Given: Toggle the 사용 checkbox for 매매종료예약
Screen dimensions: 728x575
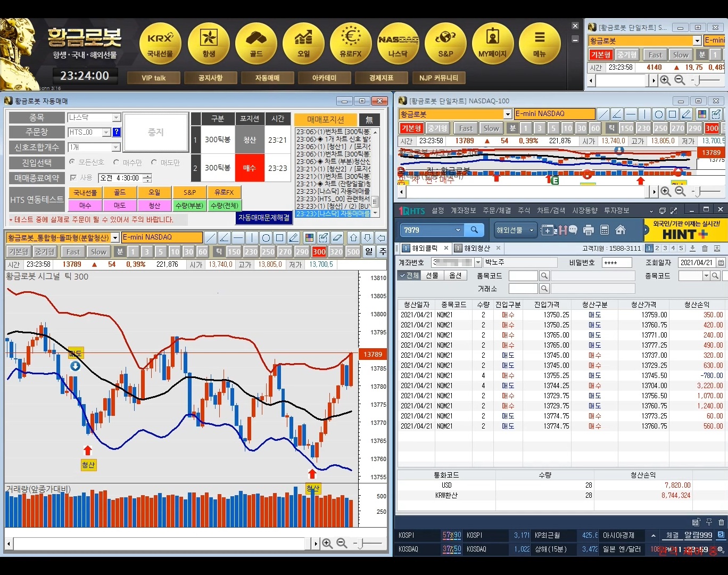Looking at the screenshot, I should 73,178.
